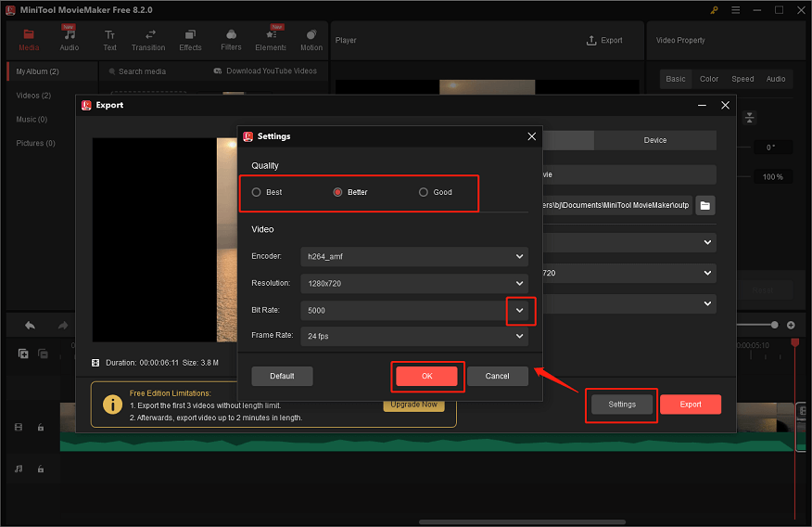Click the flip icon in Video Property

coord(749,118)
